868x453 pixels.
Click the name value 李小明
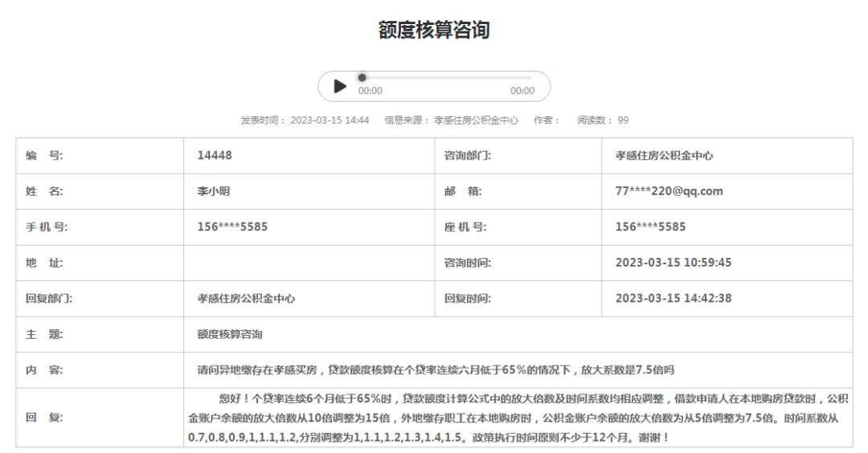(214, 191)
